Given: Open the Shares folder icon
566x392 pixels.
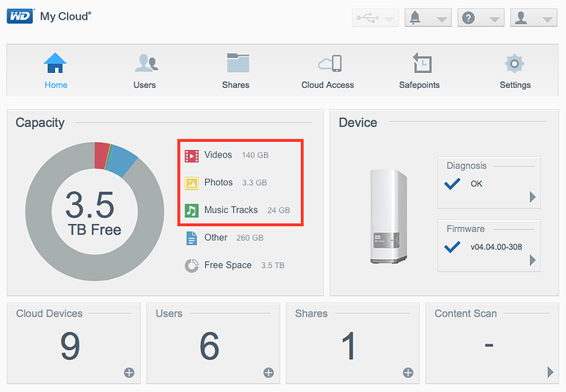Looking at the screenshot, I should [238, 63].
